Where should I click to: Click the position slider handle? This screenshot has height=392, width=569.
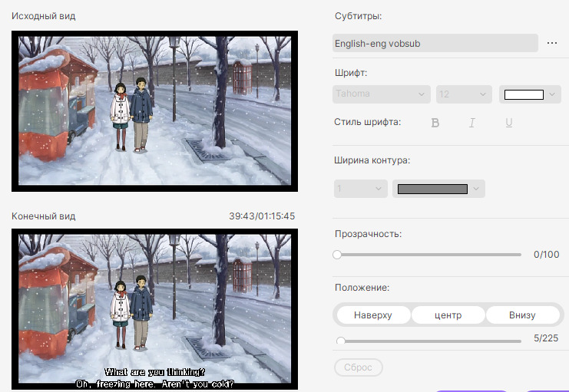point(340,341)
